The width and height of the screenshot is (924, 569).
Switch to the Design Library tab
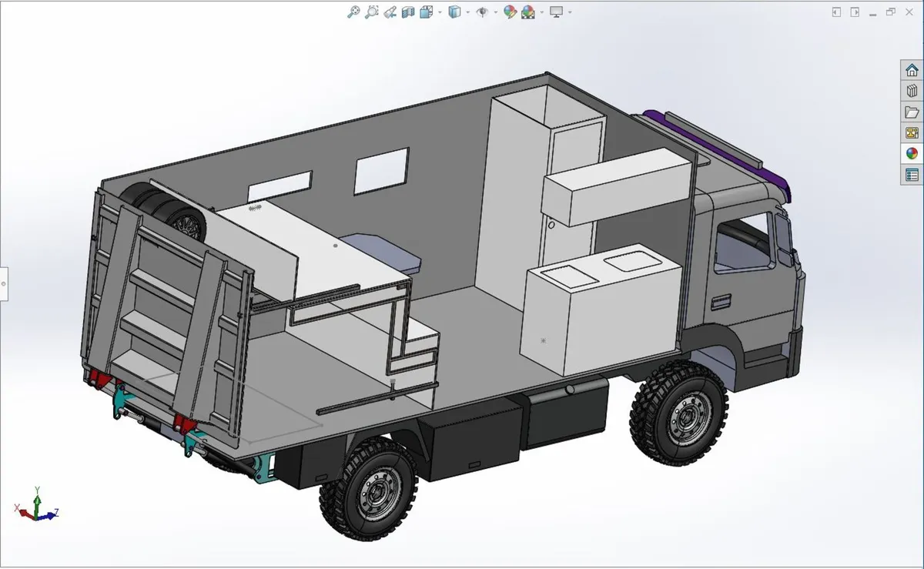pyautogui.click(x=912, y=91)
